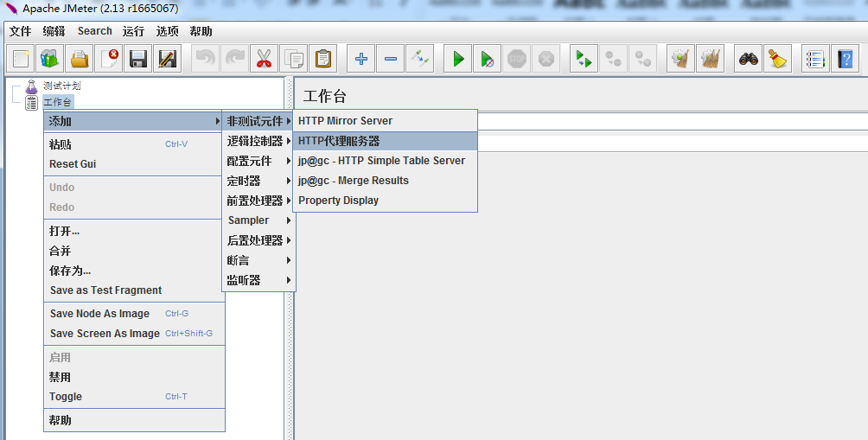Click the Clear broom and gear icon
Viewport: 868px width, 440px height.
(681, 59)
